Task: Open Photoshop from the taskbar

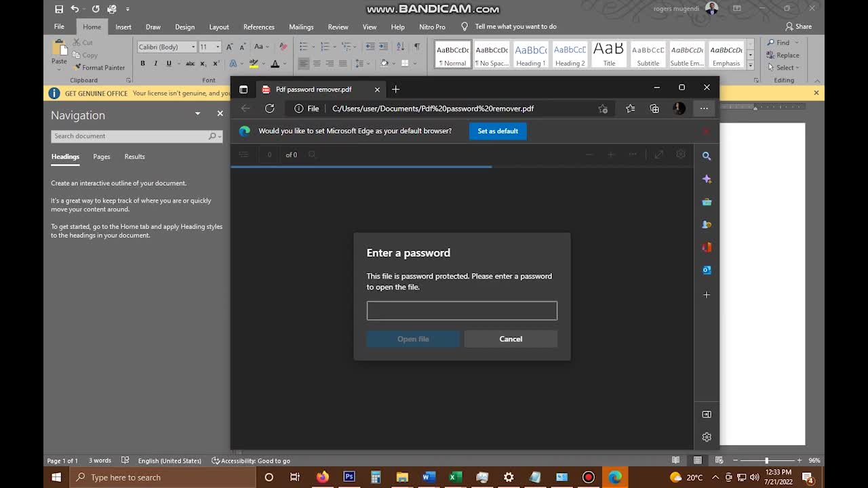Action: (x=349, y=477)
